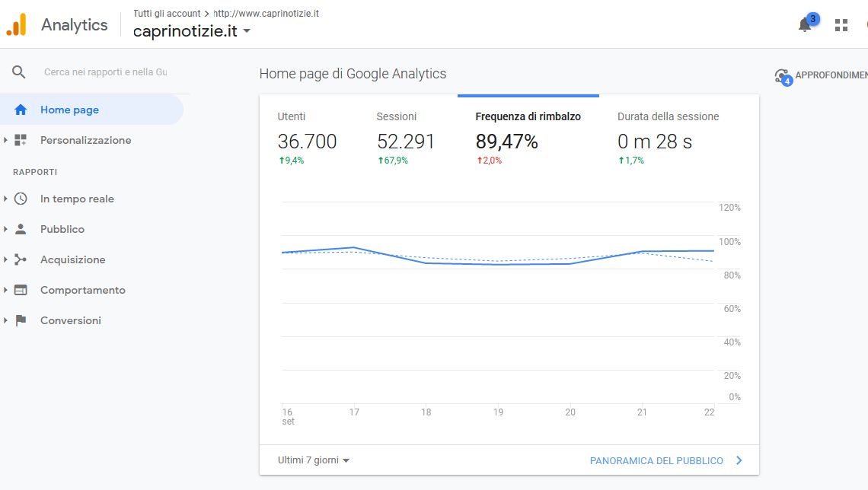This screenshot has width=868, height=490.
Task: Click the Google Analytics logo icon
Action: [x=17, y=24]
